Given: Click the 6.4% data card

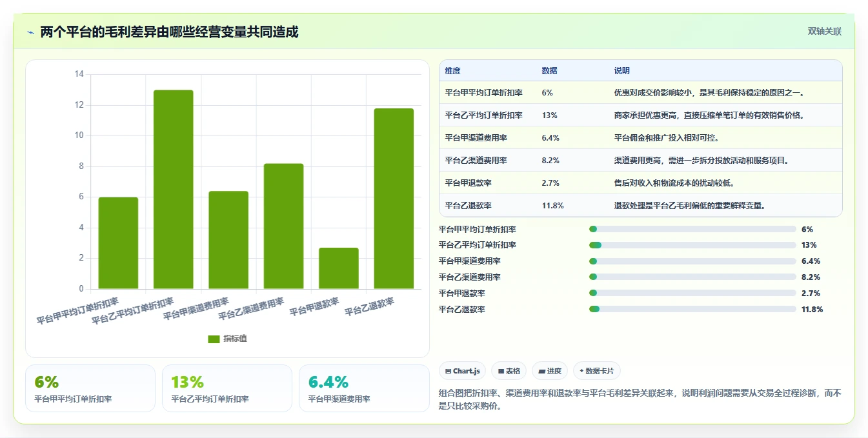Looking at the screenshot, I should (364, 388).
